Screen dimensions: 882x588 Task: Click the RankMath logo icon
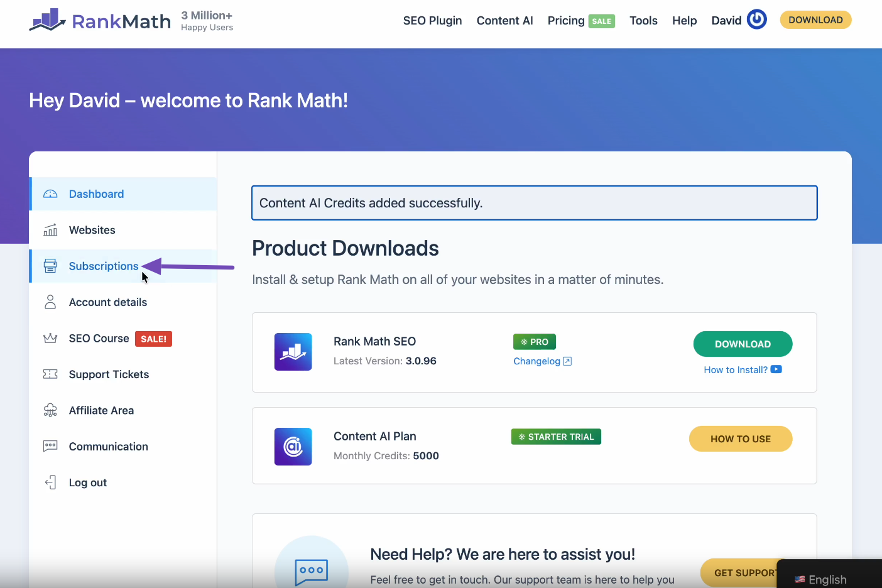point(47,20)
